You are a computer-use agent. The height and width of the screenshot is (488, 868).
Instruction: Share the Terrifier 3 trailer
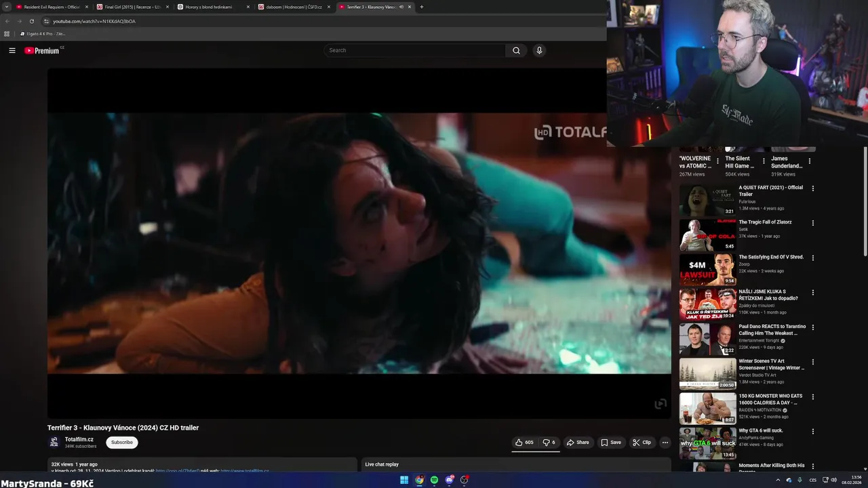click(x=578, y=443)
